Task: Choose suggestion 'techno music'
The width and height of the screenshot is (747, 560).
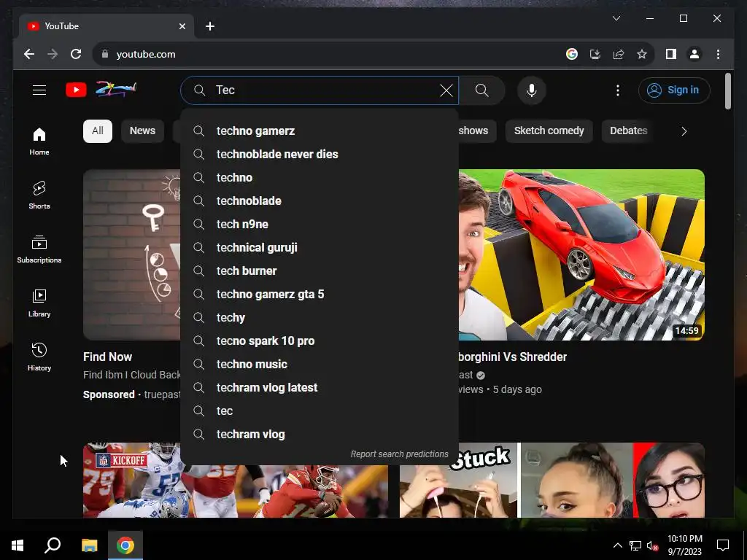Action: (x=320, y=365)
